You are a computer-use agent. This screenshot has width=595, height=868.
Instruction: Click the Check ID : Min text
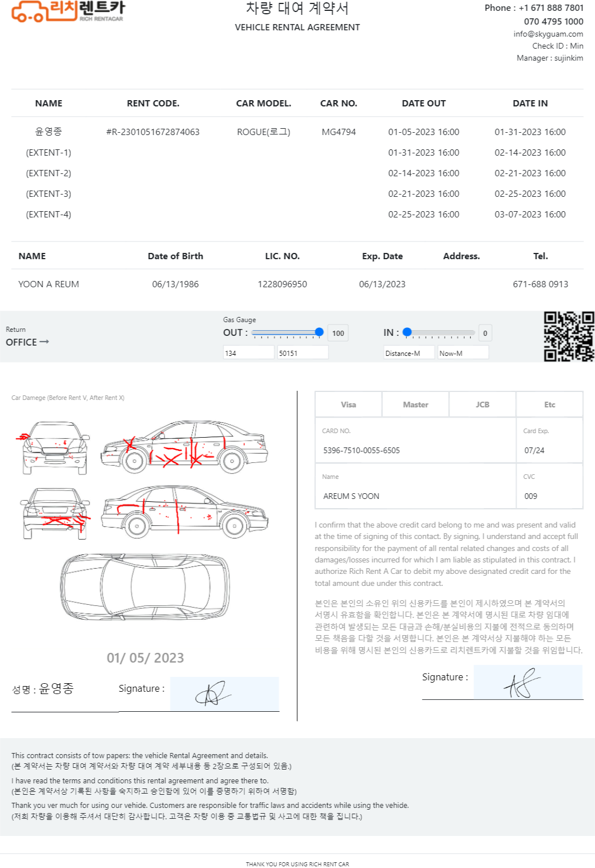coord(558,46)
